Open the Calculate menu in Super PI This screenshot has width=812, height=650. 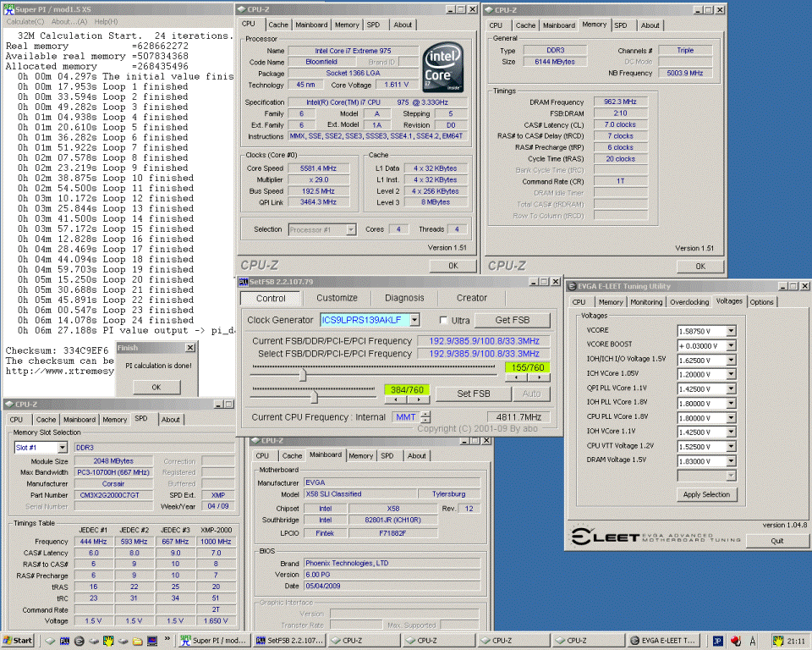(25, 22)
